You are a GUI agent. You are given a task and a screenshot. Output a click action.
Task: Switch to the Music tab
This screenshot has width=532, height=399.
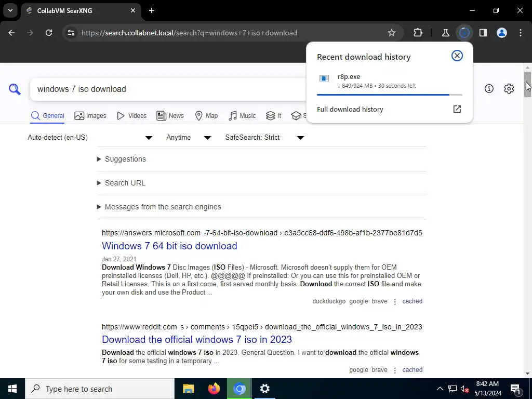pyautogui.click(x=242, y=116)
